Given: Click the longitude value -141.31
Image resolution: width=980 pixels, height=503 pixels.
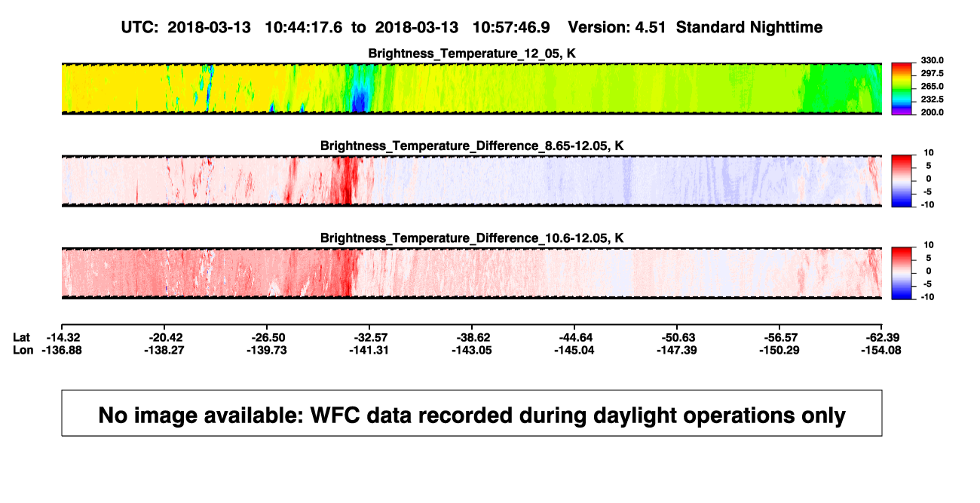Looking at the screenshot, I should [x=370, y=350].
